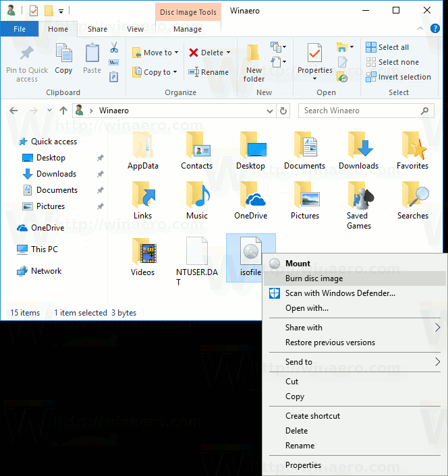The image size is (448, 476).
Task: Open the Manage tab
Action: [x=188, y=29]
